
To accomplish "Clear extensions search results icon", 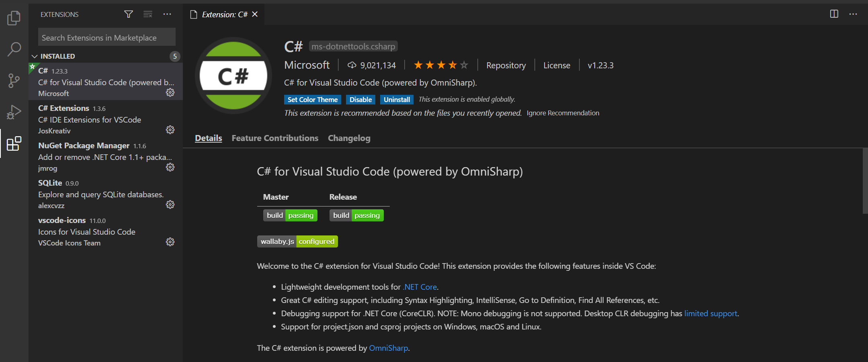I will (148, 14).
